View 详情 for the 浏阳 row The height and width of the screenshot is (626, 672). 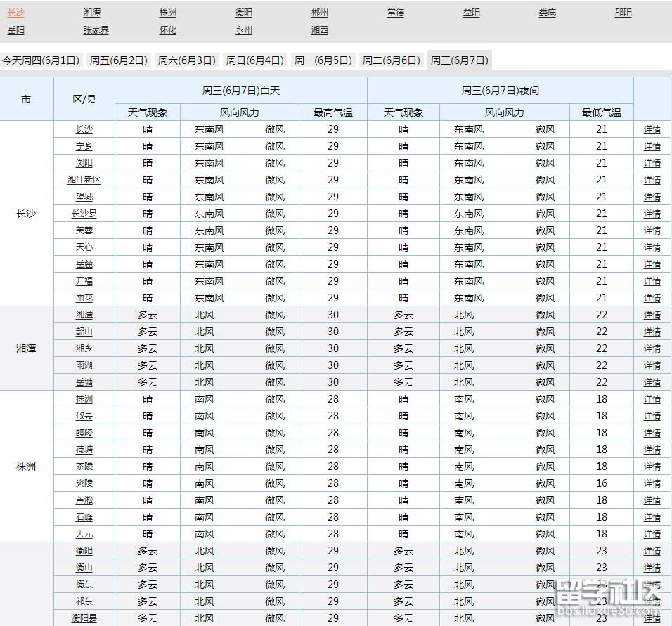tap(652, 163)
